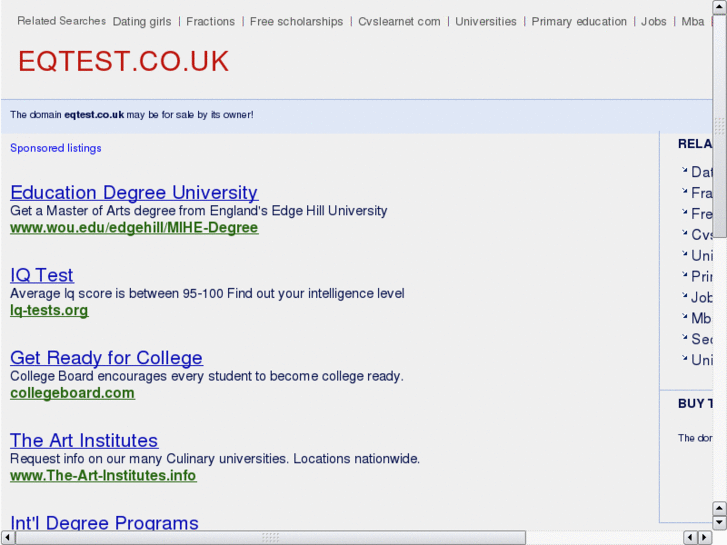Click arrow bullet icon beside 'Cvs'

click(x=684, y=233)
